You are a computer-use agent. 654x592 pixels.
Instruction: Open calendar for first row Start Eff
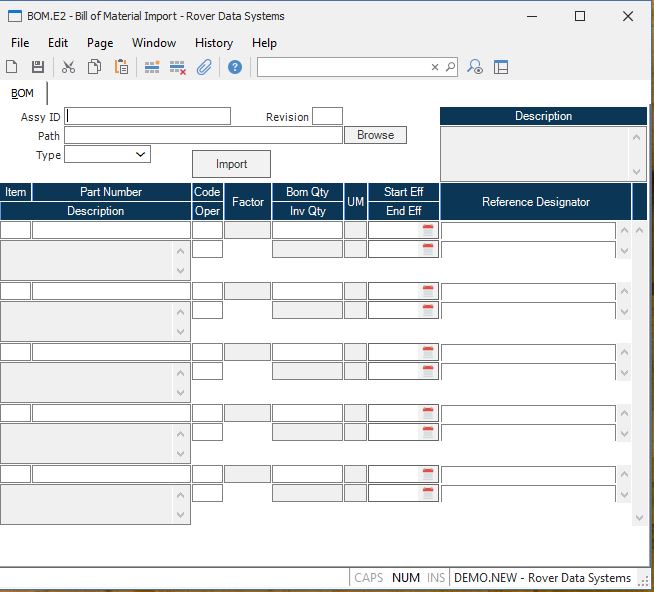point(428,230)
